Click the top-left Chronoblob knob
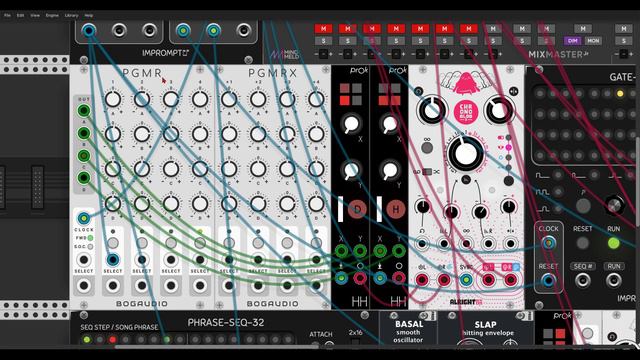640x360 pixels. (431, 110)
